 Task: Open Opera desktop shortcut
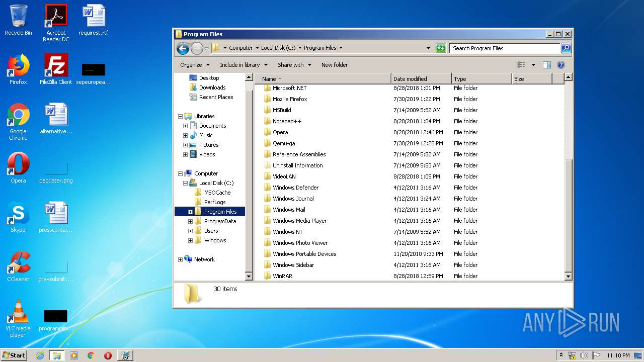pos(18,168)
